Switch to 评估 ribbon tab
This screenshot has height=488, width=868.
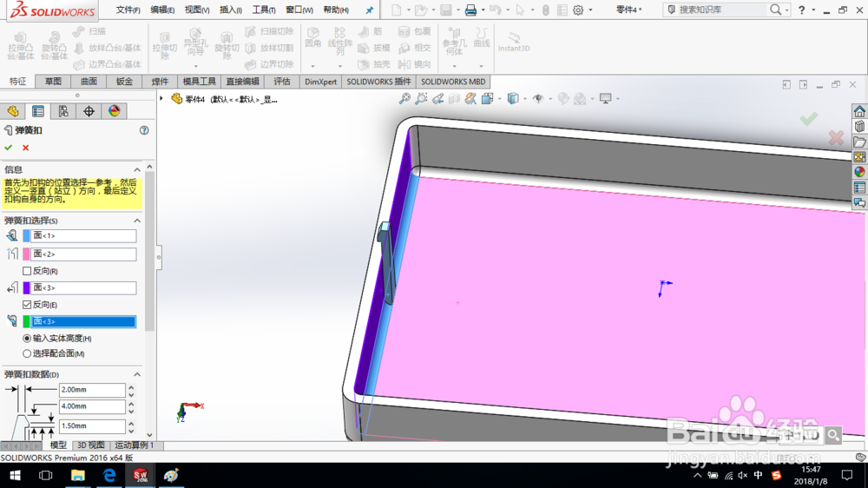point(282,82)
